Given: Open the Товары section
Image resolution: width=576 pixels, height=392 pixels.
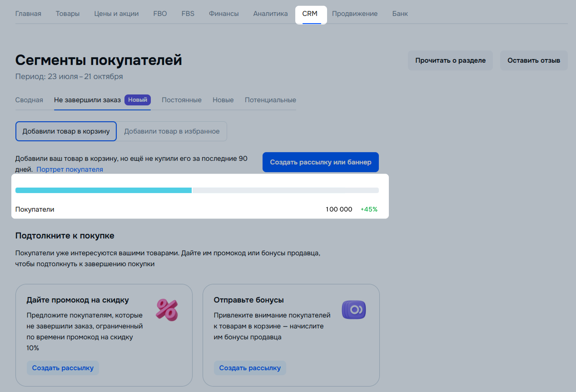Looking at the screenshot, I should [68, 14].
